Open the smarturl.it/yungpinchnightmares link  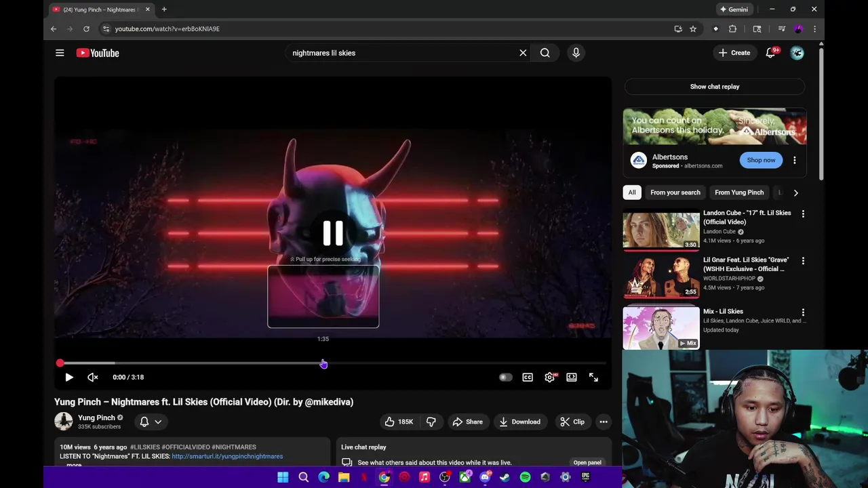[227, 456]
